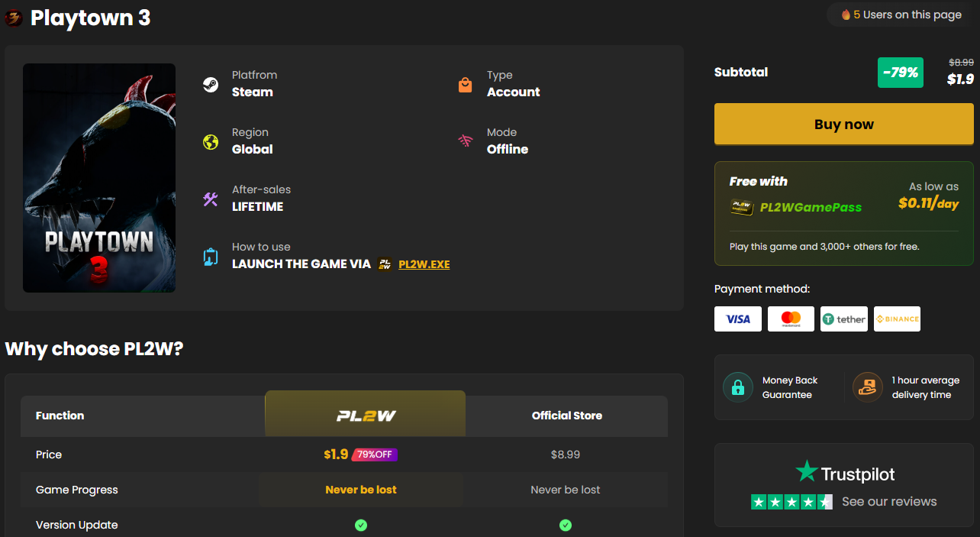
Task: Select Visa payment method
Action: [737, 319]
